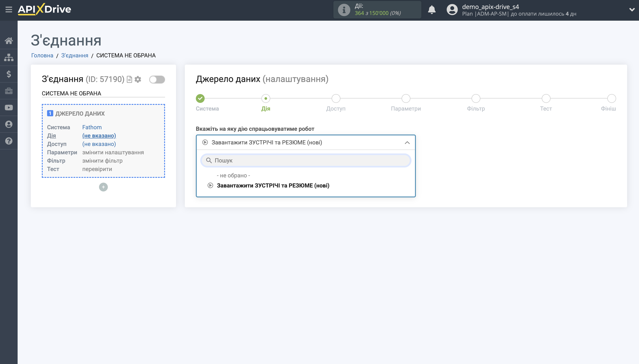
Task: Click the briefcase icon in sidebar
Action: (9, 91)
